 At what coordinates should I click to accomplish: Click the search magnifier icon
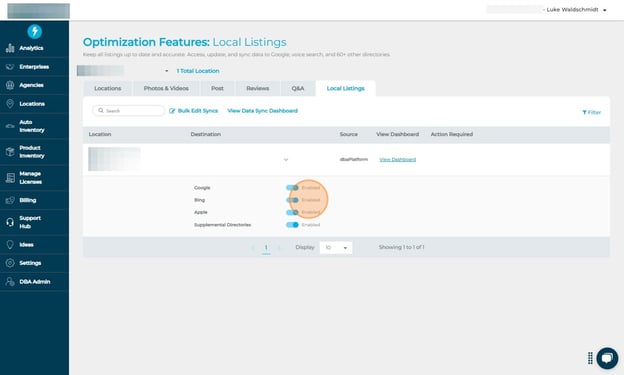pos(101,110)
